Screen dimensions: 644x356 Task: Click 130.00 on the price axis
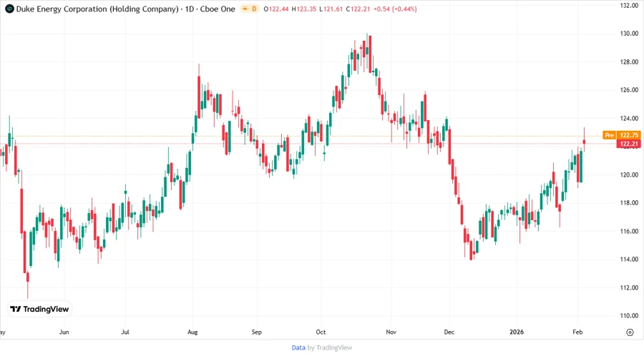coord(629,34)
